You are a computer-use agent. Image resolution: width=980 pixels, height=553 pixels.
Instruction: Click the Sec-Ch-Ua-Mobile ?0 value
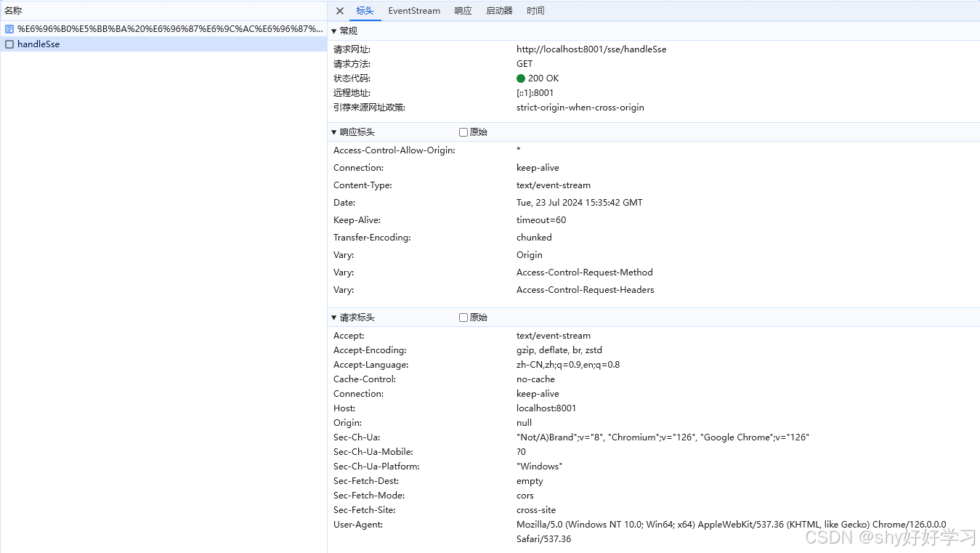click(x=521, y=452)
